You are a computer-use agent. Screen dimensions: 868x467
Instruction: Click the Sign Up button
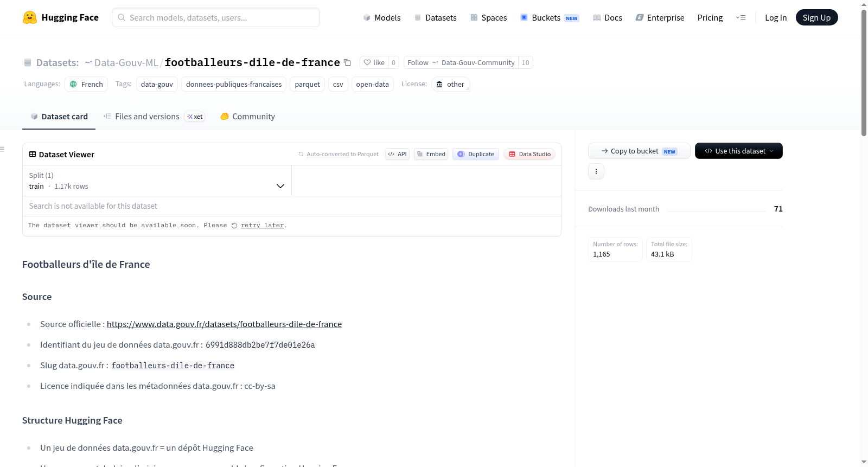click(816, 17)
